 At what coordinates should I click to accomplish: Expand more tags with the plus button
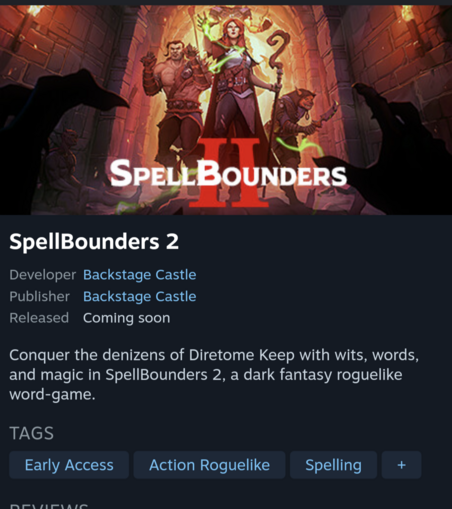tap(401, 465)
